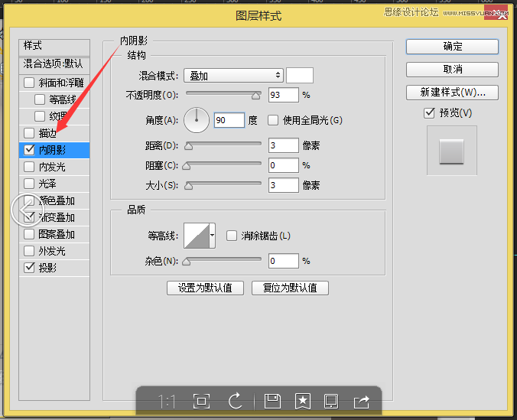This screenshot has height=420, width=517.
Task: Click the 取消 button
Action: pos(453,70)
